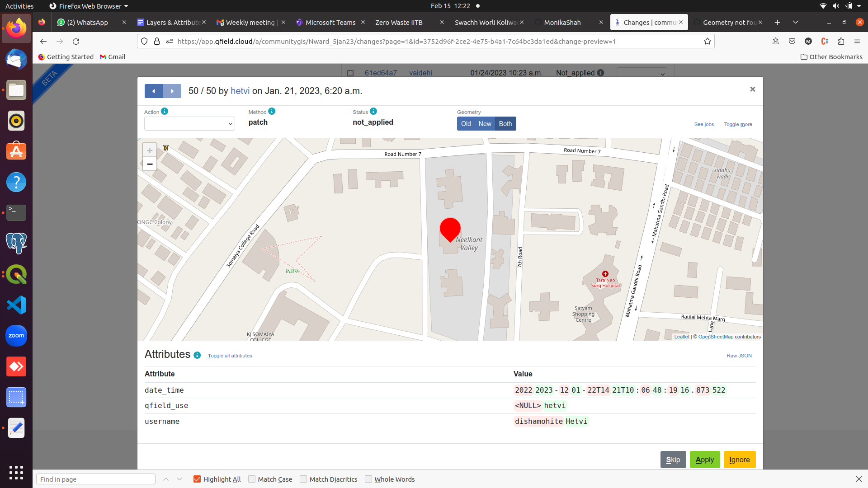Click Status info icon
This screenshot has width=868, height=488.
pyautogui.click(x=373, y=111)
